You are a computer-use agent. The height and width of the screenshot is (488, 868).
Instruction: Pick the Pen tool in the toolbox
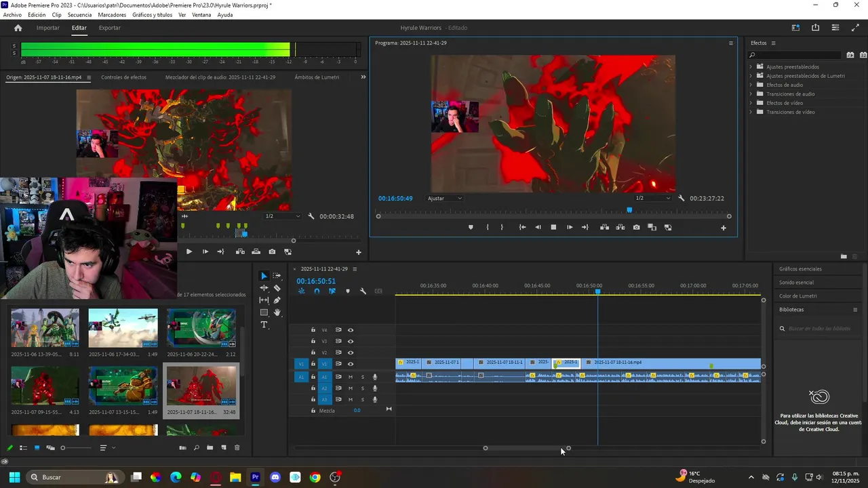coord(277,300)
